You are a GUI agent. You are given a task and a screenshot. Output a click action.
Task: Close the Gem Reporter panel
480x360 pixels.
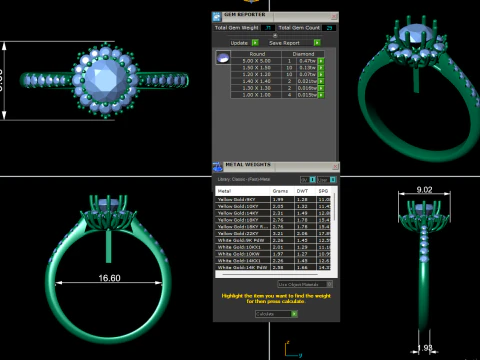coord(334,16)
